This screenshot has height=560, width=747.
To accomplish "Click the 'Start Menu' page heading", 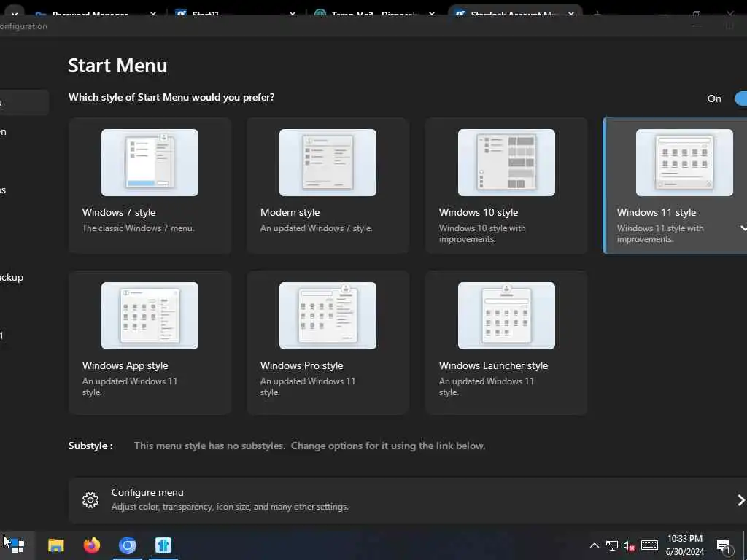I will tap(117, 66).
